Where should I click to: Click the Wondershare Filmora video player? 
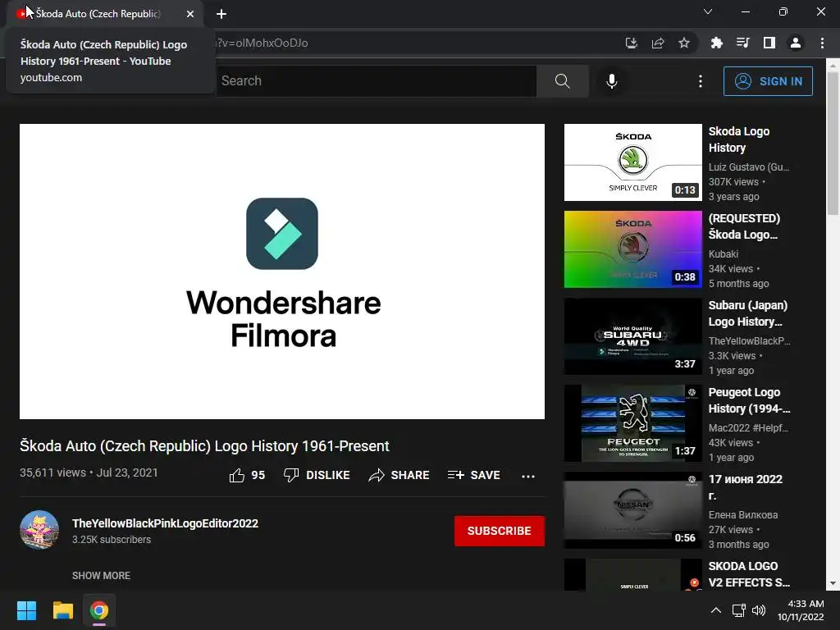coord(282,272)
